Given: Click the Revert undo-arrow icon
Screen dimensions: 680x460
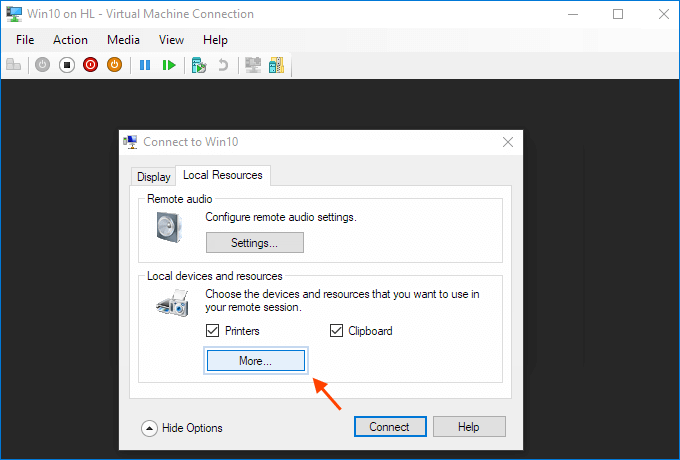Looking at the screenshot, I should point(223,65).
